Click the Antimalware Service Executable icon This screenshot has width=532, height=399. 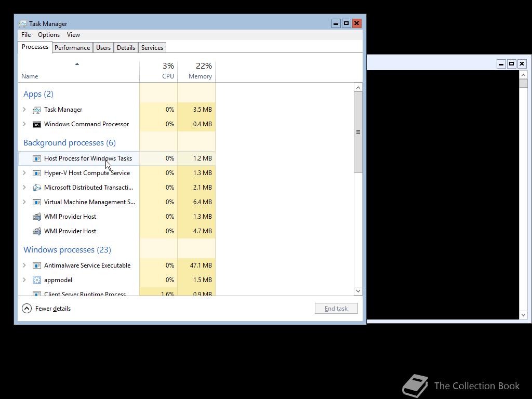click(37, 265)
